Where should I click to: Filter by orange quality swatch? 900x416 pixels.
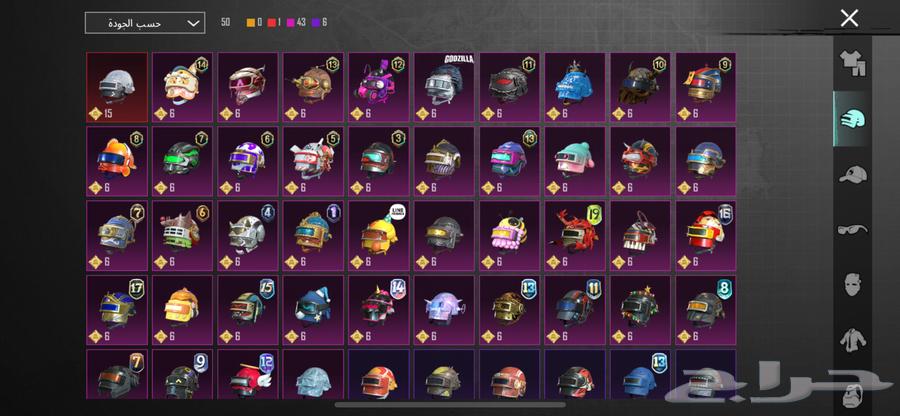click(251, 23)
